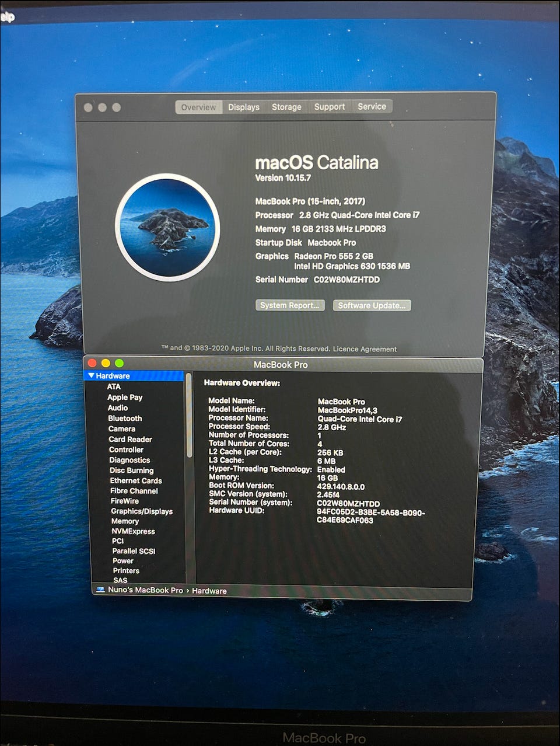Click the computer icon in path bar
The height and width of the screenshot is (746, 560).
[x=100, y=590]
